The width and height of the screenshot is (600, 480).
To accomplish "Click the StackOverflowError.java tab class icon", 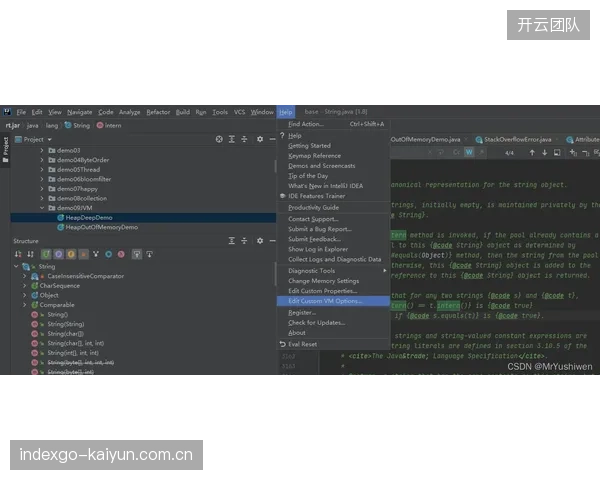I will 479,140.
